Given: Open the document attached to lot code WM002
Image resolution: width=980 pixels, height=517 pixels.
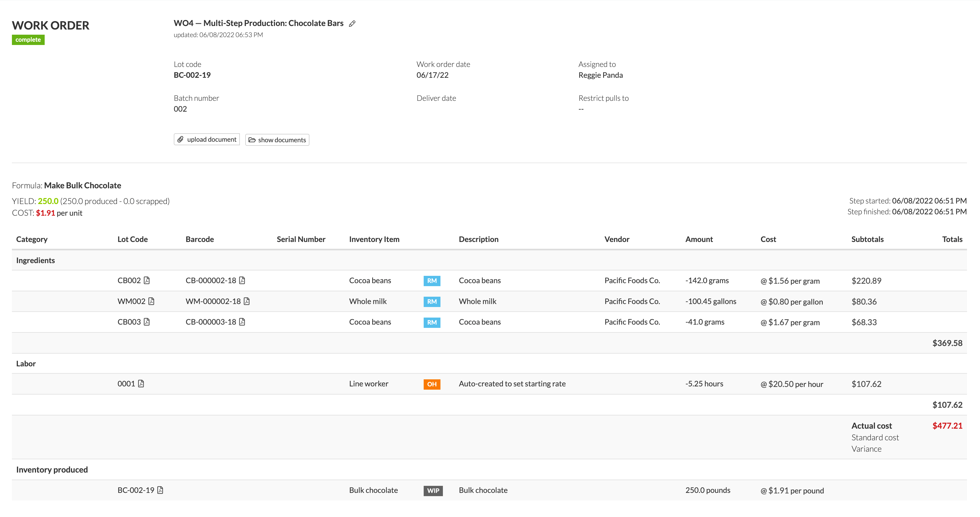Looking at the screenshot, I should 151,301.
